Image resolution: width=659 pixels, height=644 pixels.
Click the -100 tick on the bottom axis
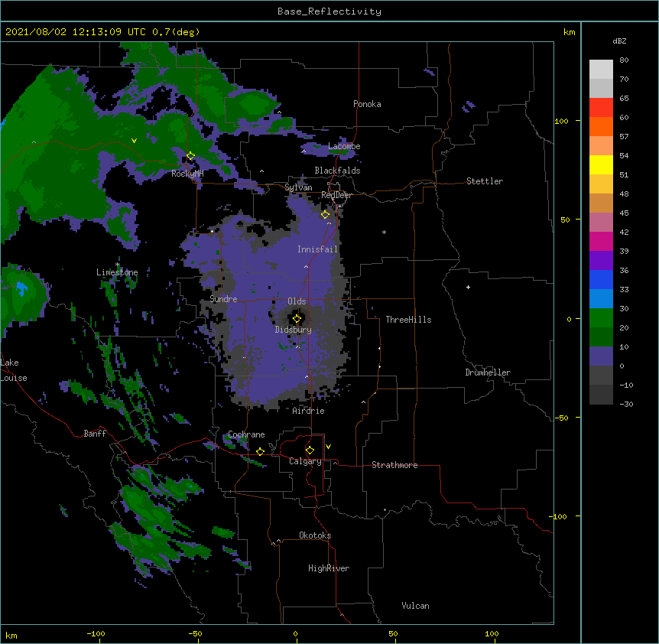[96, 633]
